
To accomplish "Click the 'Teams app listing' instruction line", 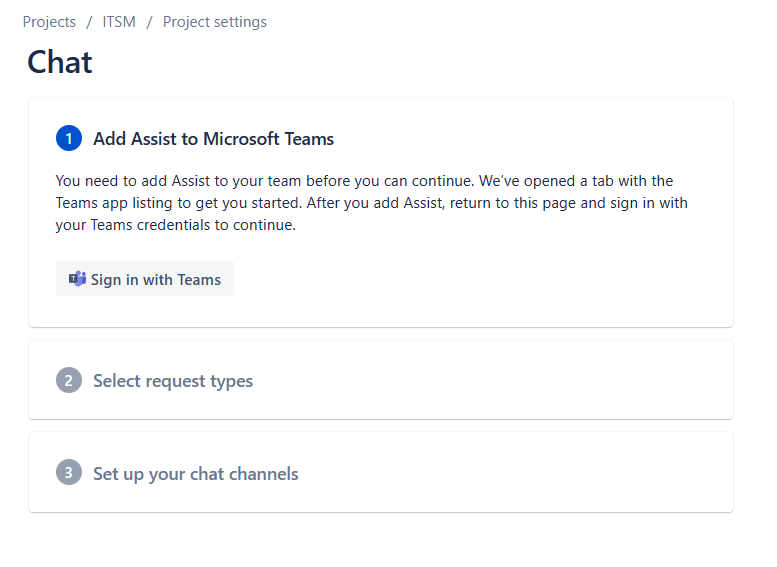I will 371,203.
